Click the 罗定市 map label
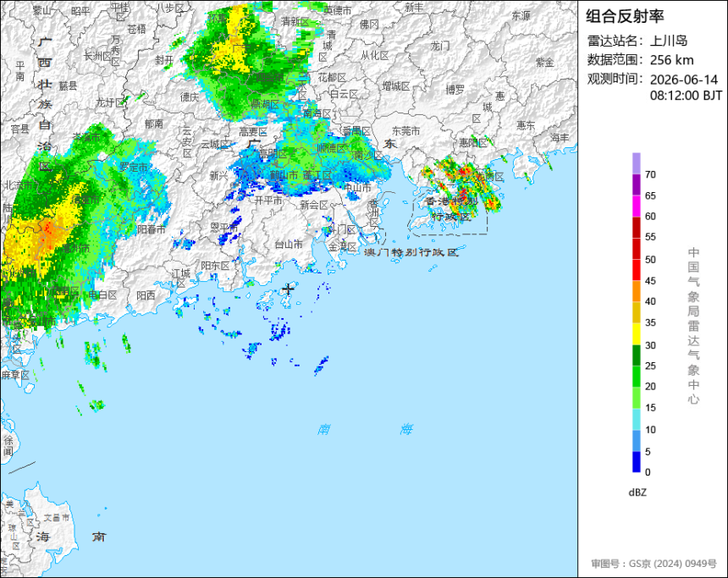The width and height of the screenshot is (728, 578). tap(134, 167)
